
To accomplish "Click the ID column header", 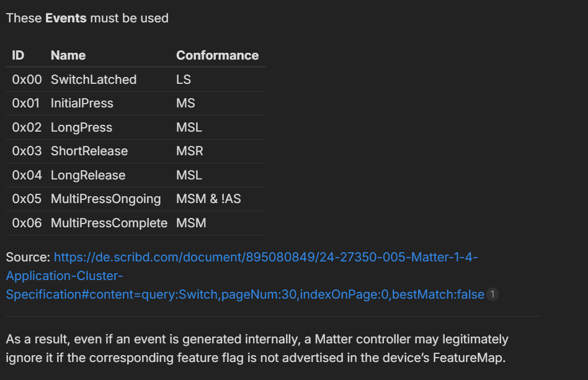I will point(19,55).
